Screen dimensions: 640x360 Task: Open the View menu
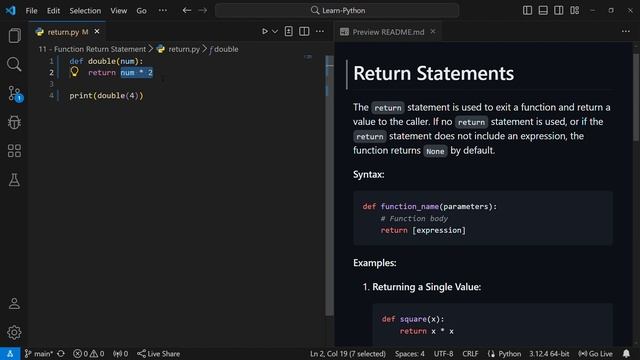click(118, 11)
